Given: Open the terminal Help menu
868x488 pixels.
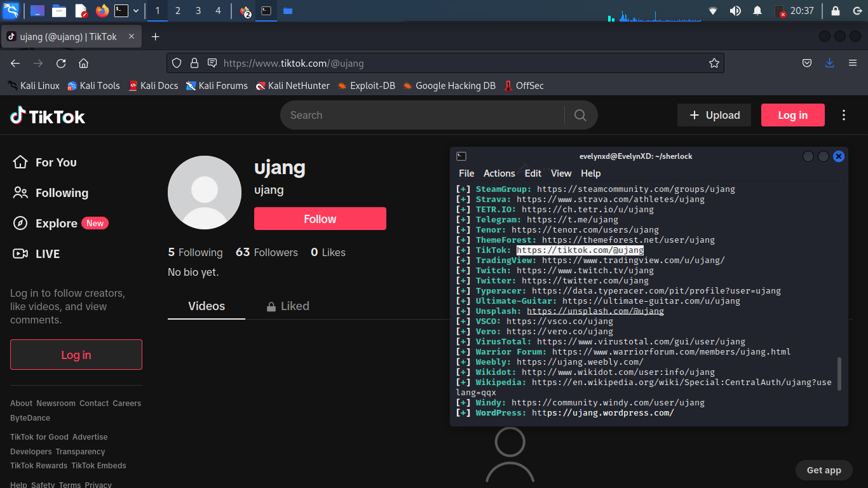Looking at the screenshot, I should (x=590, y=173).
